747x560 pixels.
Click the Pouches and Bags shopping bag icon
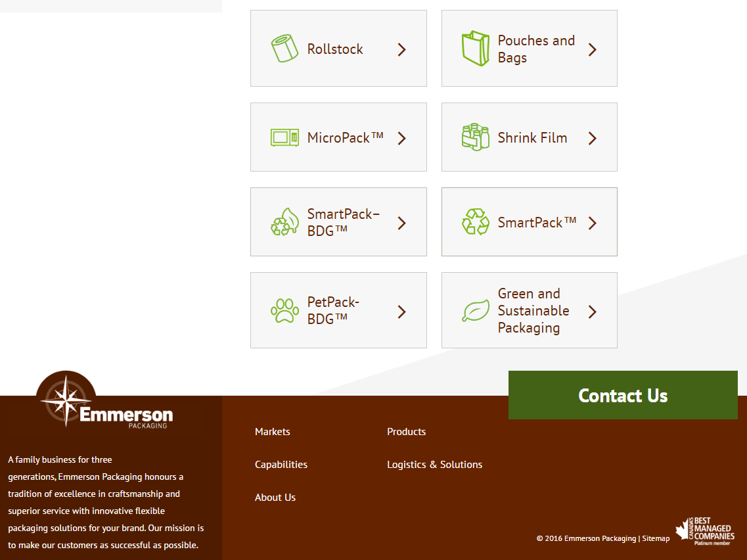tap(476, 49)
